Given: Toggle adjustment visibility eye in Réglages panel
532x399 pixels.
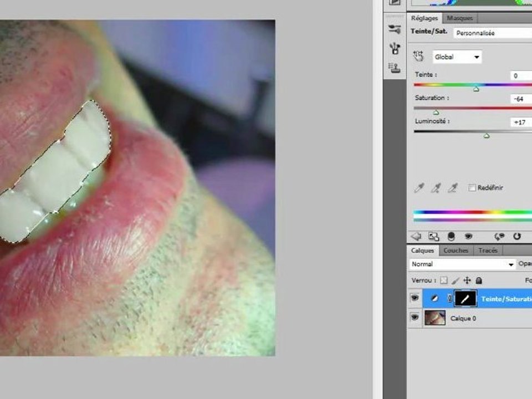Looking at the screenshot, I should [x=469, y=236].
